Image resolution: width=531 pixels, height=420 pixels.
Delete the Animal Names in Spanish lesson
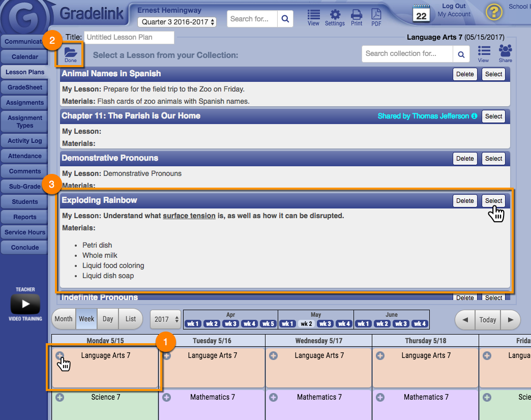coord(464,74)
